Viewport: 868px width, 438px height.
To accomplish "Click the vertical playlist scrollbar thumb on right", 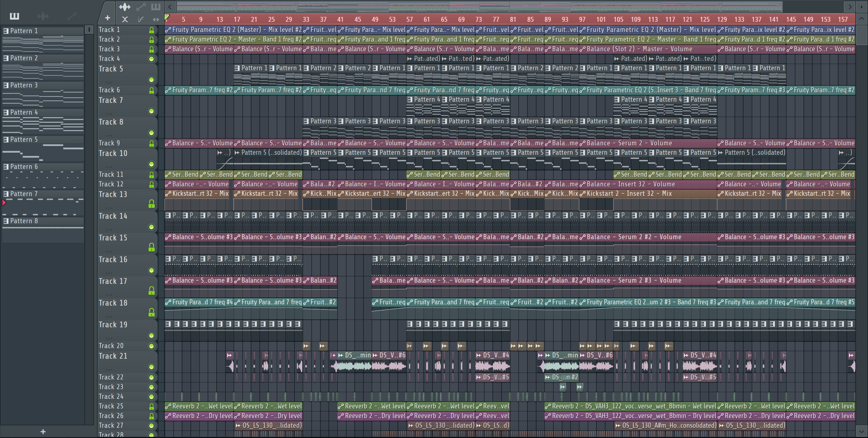I will (x=862, y=35).
